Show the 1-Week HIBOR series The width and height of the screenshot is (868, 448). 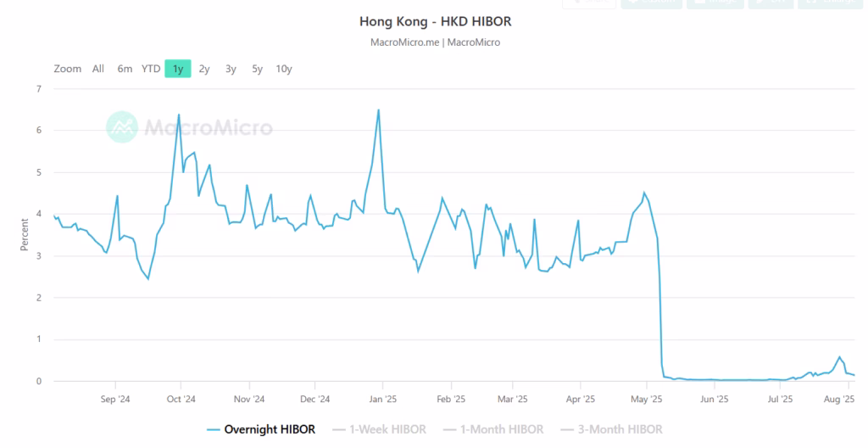coord(379,429)
